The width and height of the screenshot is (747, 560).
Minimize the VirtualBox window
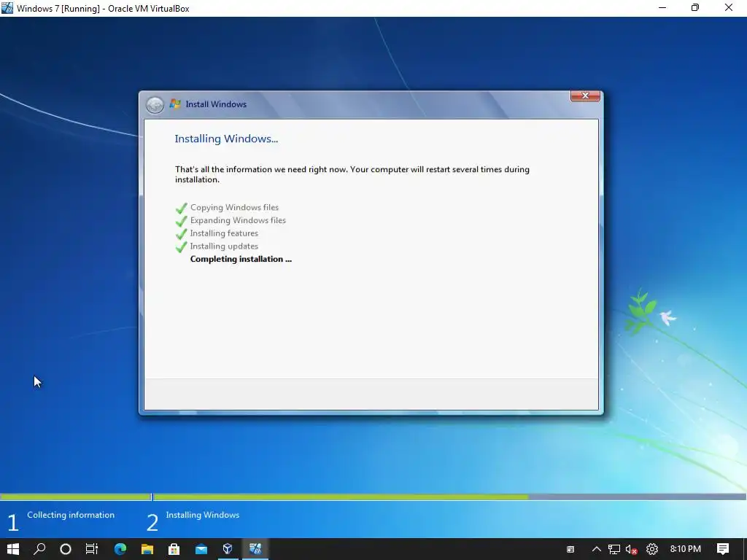(x=662, y=8)
